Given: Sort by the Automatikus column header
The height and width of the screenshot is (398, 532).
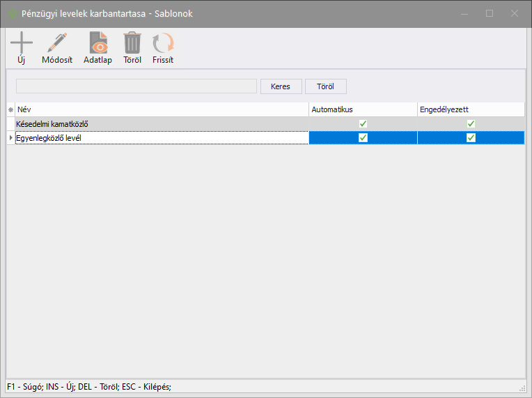Looking at the screenshot, I should (363, 109).
